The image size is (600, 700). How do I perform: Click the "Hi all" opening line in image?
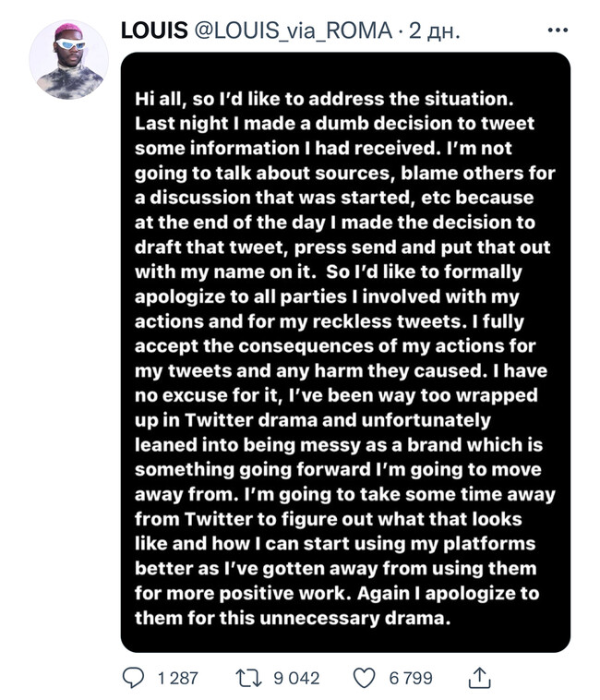coord(164,97)
